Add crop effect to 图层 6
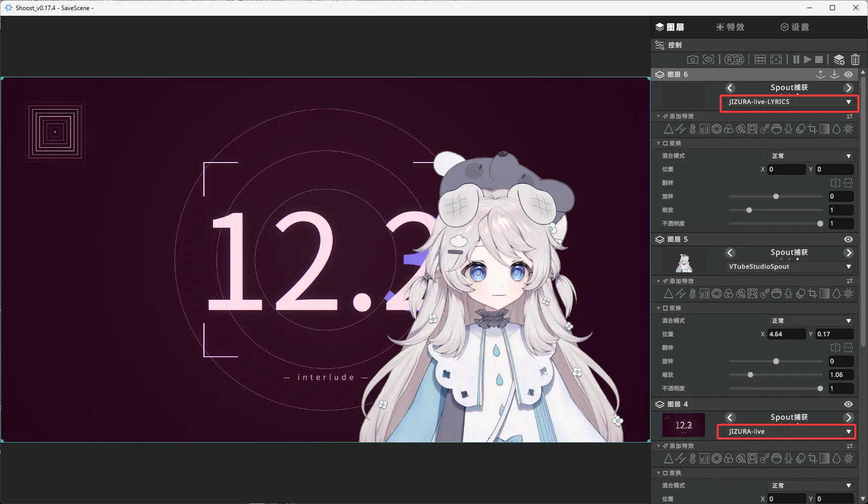The image size is (868, 504). [813, 129]
